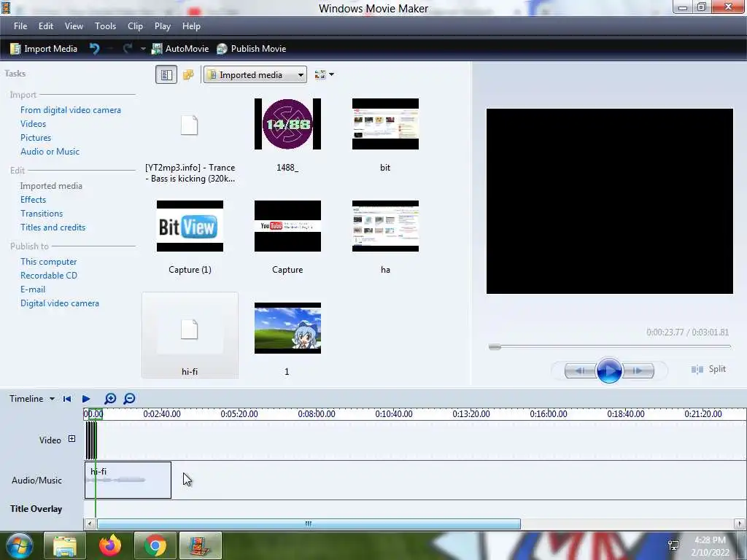The image size is (747, 560).
Task: Click the Redo arrow icon
Action: tap(127, 49)
